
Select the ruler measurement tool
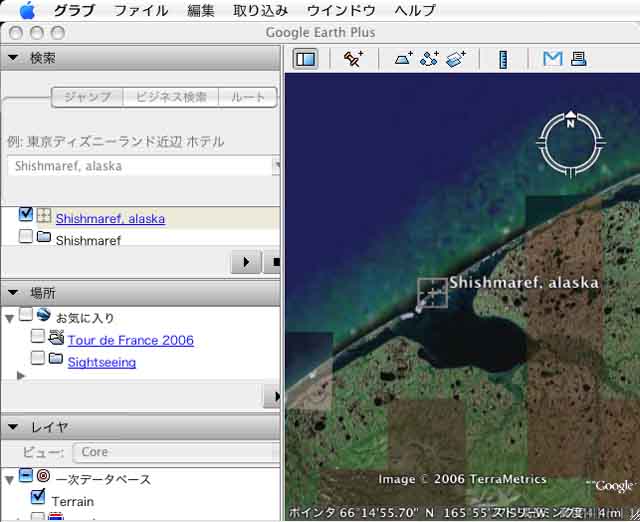click(x=503, y=60)
